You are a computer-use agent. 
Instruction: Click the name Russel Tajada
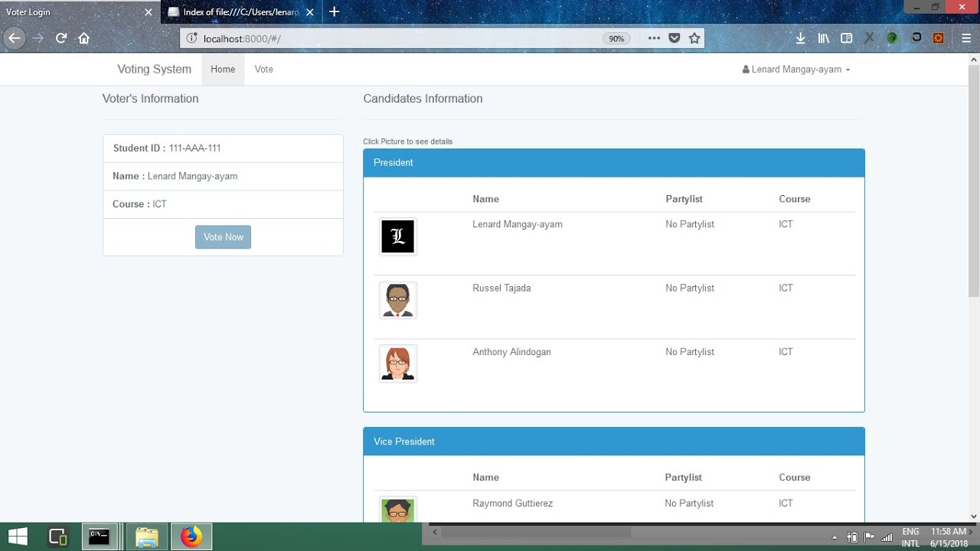tap(501, 288)
